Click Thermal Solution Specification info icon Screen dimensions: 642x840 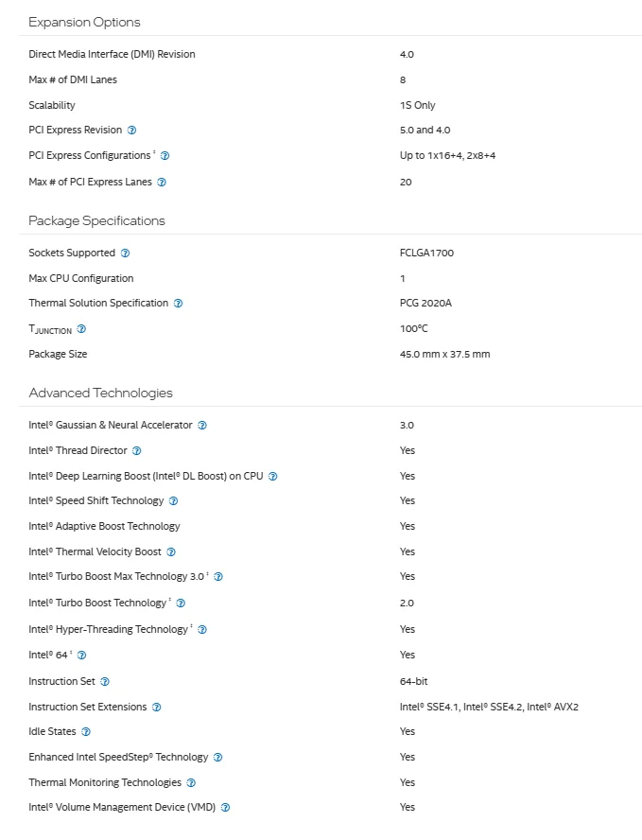click(x=178, y=304)
